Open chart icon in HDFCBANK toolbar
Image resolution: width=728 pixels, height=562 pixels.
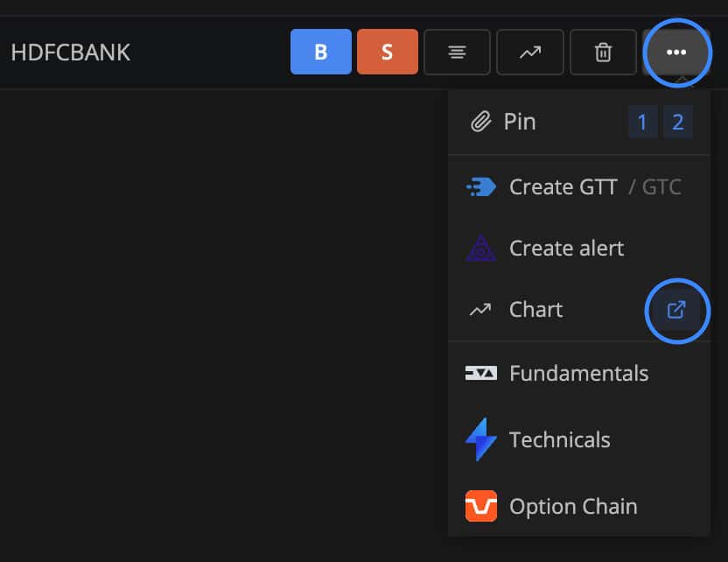tap(530, 52)
